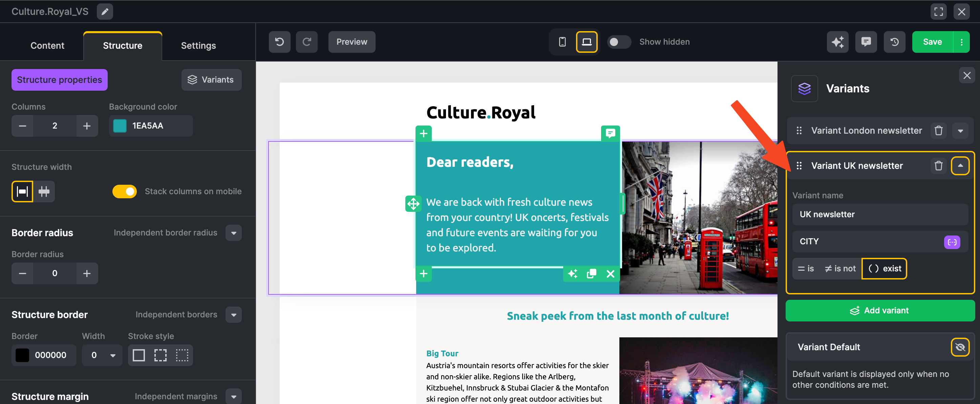Choose dotted stroke style
The height and width of the screenshot is (404, 980).
point(182,355)
